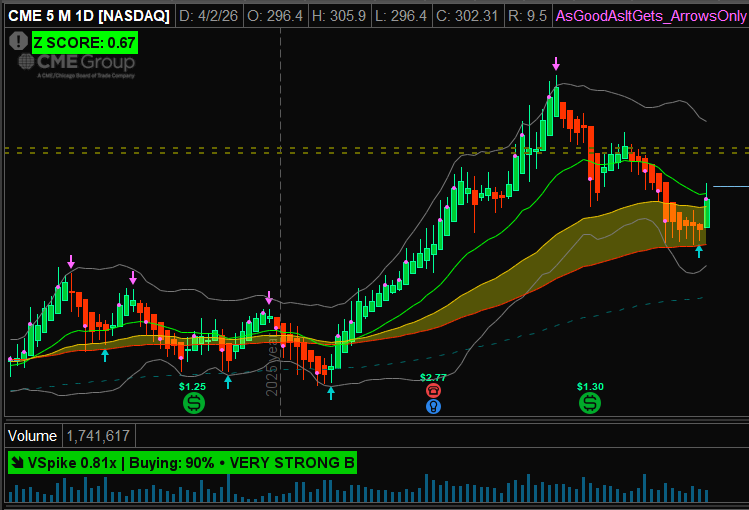Click the $1.25 dividend icon
Screen dimensions: 749x510
[193, 403]
